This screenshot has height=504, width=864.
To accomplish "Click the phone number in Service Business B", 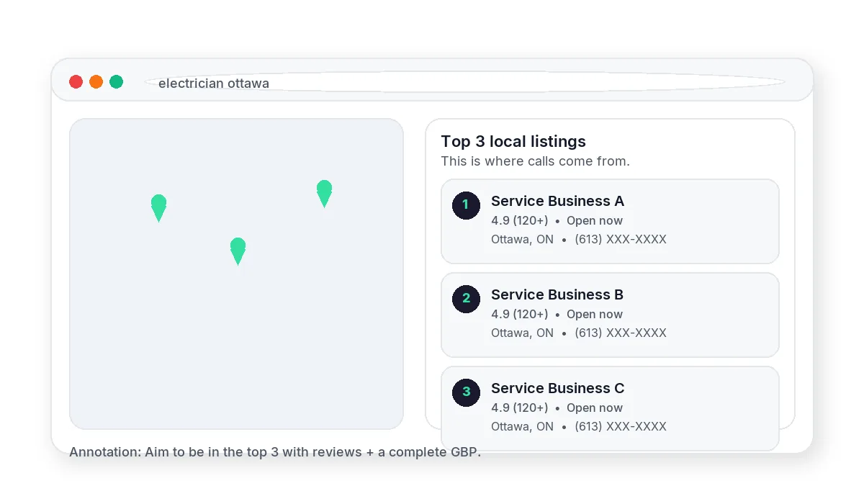I will pos(621,333).
